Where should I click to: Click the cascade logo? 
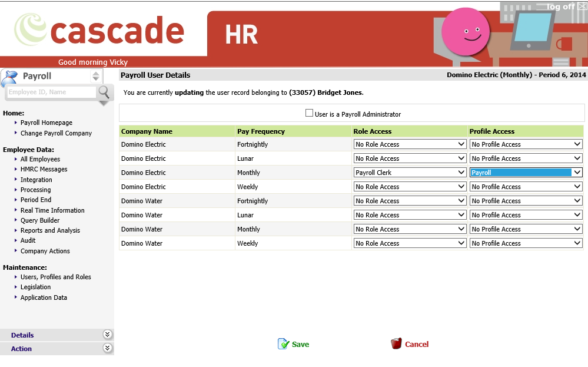pyautogui.click(x=99, y=29)
